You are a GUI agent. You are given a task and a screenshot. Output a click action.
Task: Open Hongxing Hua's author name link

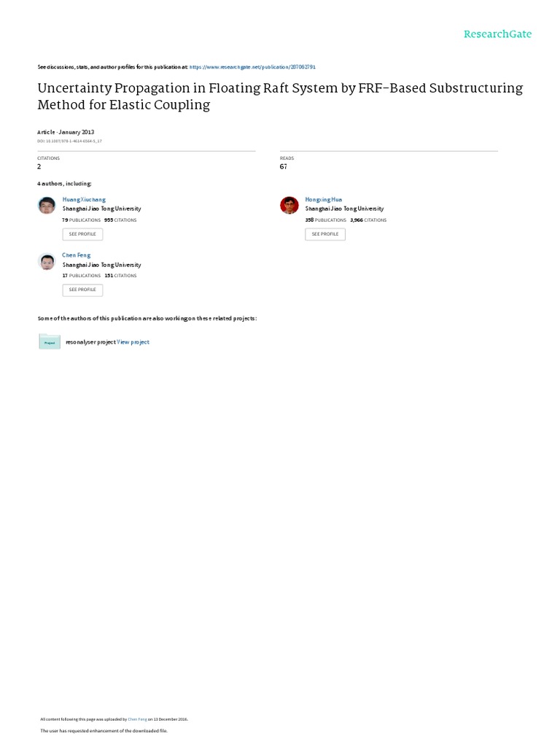coord(323,200)
